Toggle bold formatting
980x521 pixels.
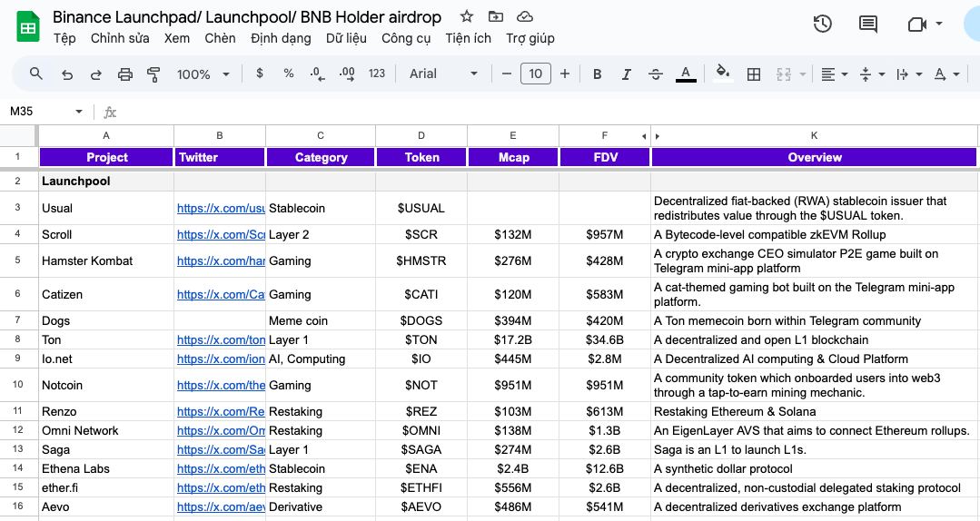pos(597,74)
